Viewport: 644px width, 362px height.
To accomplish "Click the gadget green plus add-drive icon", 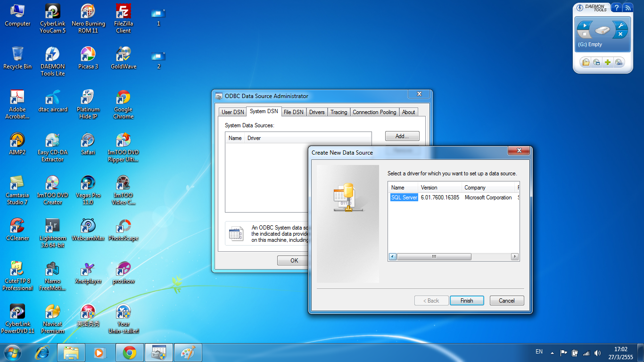I will pyautogui.click(x=608, y=62).
